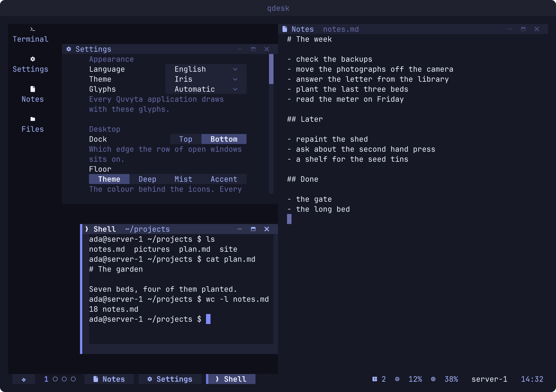Screen dimensions: 556x392
Task: Switch to the Settings window in the dock
Action: (x=170, y=379)
